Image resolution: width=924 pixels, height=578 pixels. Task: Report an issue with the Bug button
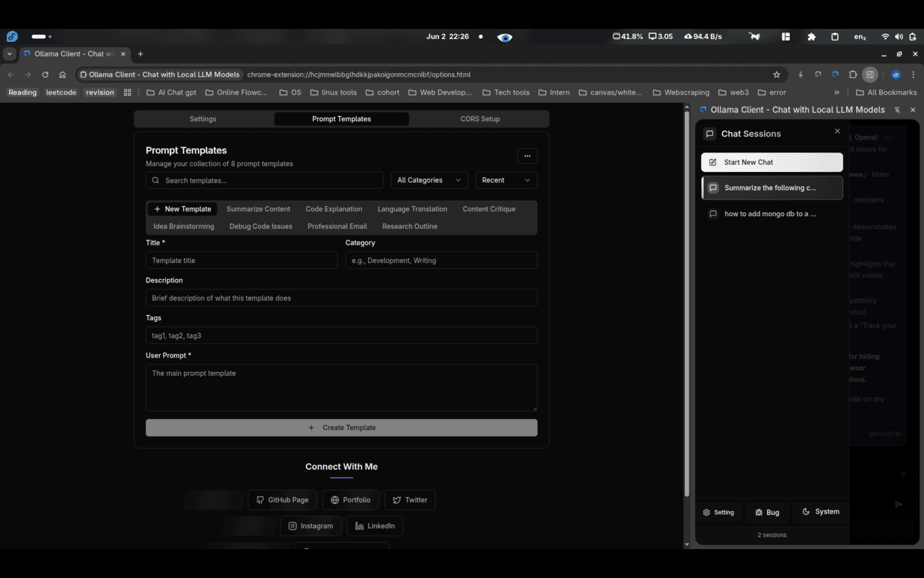[767, 512]
